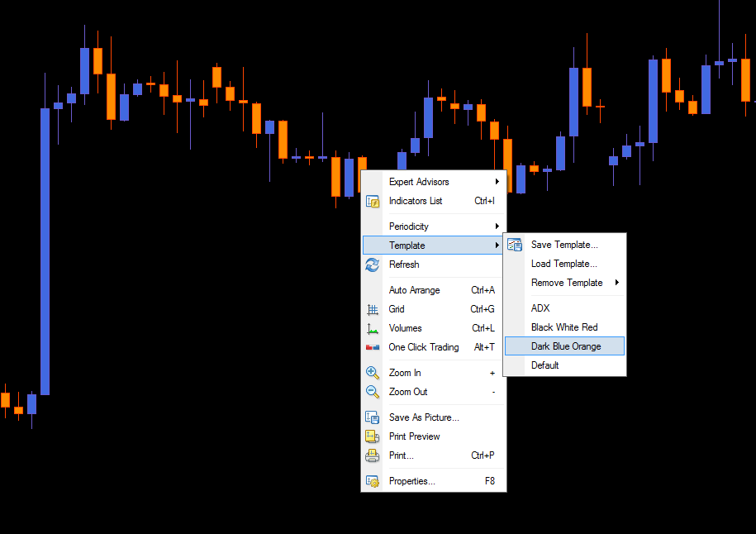756x534 pixels.
Task: Click the printer icon beside Print
Action: (372, 455)
